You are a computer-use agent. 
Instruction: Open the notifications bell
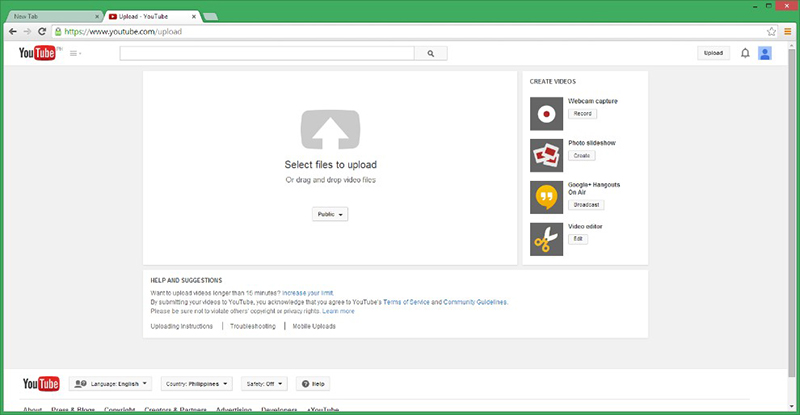coord(744,53)
